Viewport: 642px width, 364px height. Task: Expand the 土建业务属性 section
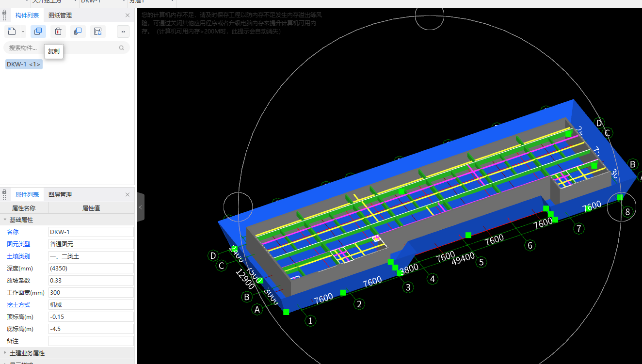coord(5,353)
